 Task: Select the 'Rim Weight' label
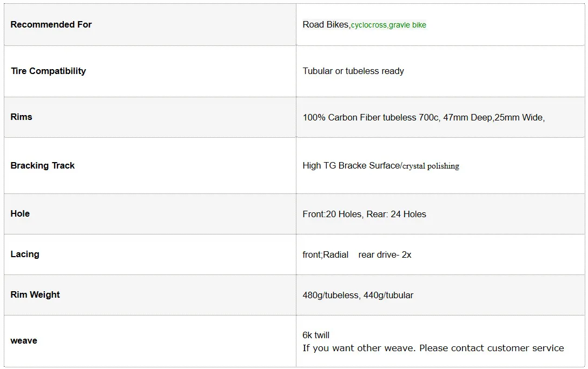click(x=35, y=294)
